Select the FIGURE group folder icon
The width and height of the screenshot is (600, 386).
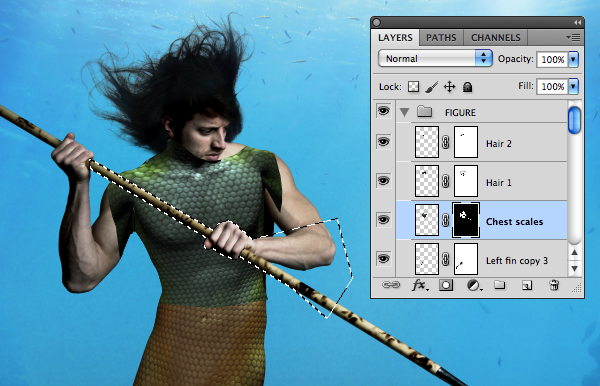pos(424,112)
